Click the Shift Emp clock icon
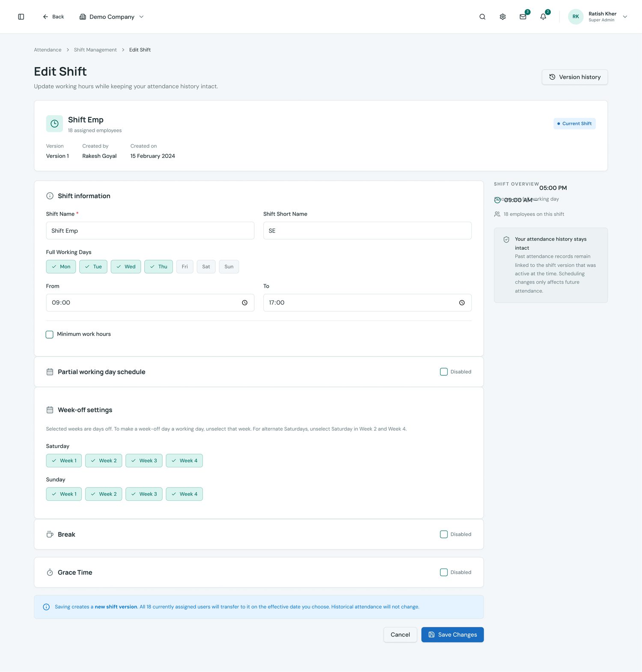 pyautogui.click(x=54, y=124)
